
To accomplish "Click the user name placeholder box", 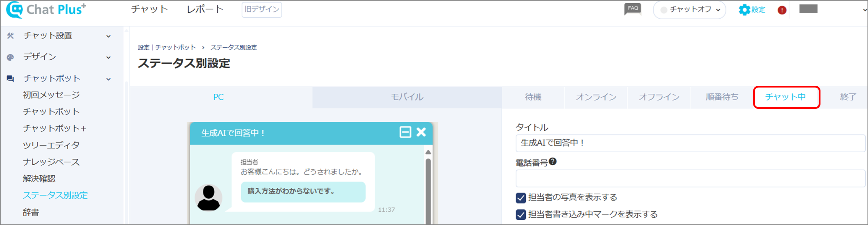I will pyautogui.click(x=808, y=9).
